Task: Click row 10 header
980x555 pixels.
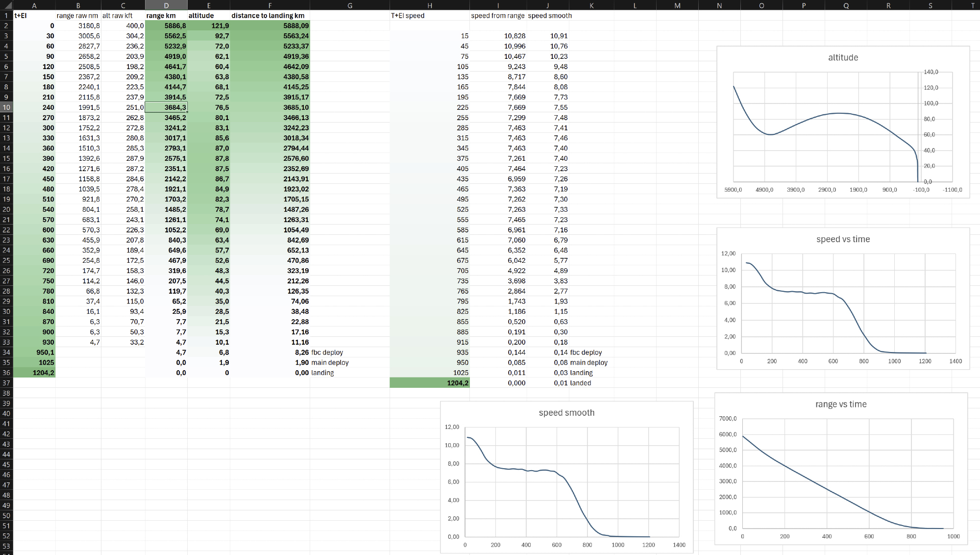Action: click(6, 107)
